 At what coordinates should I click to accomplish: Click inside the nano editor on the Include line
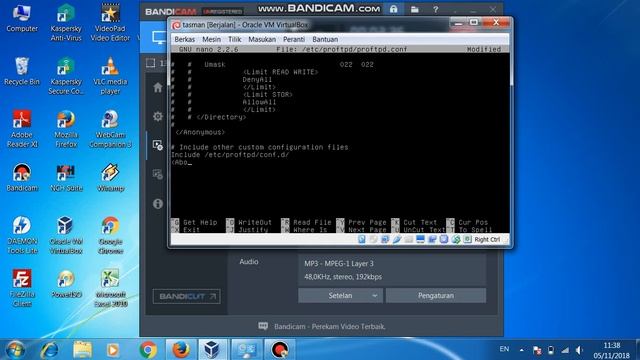coord(230,155)
